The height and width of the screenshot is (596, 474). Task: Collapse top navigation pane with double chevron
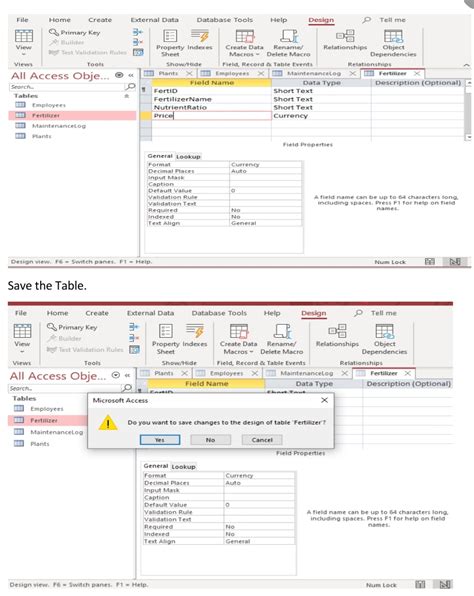point(131,75)
